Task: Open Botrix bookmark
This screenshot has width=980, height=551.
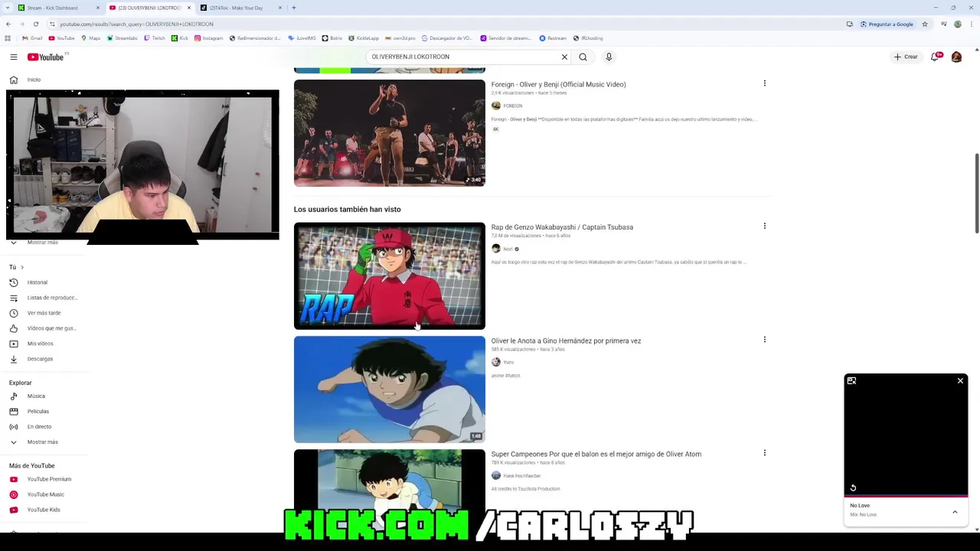Action: click(332, 38)
